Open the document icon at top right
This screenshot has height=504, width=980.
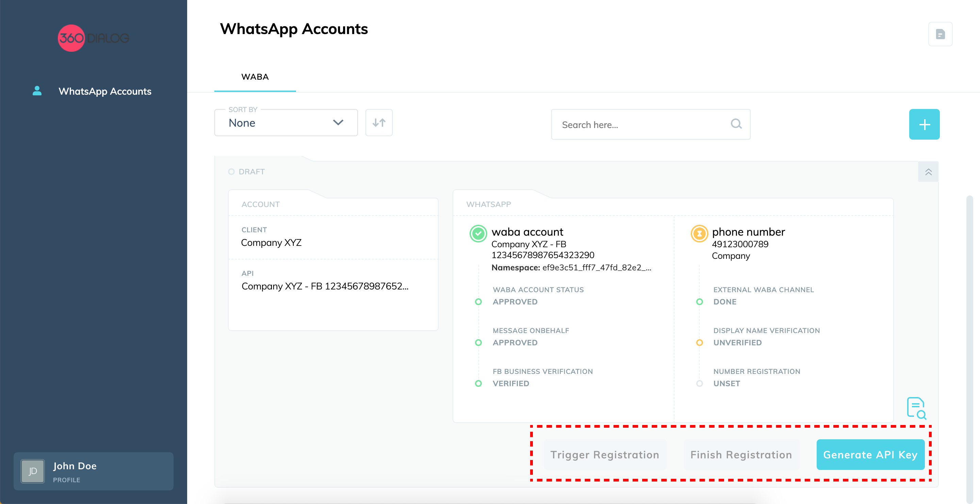(940, 34)
